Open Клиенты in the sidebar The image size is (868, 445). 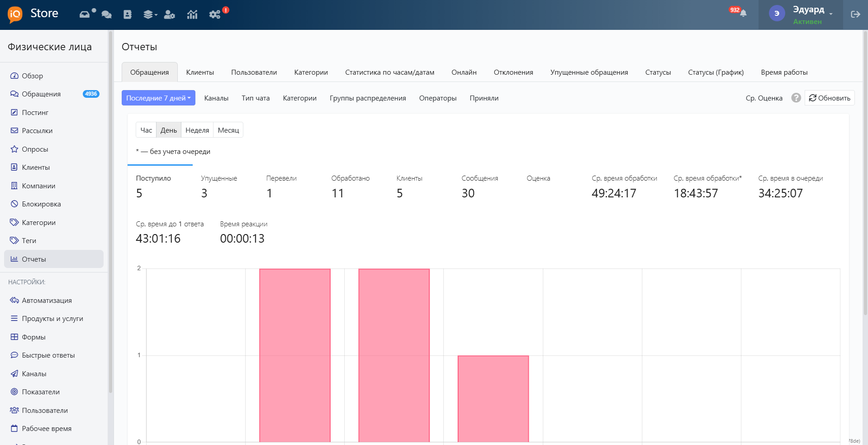pos(54,167)
